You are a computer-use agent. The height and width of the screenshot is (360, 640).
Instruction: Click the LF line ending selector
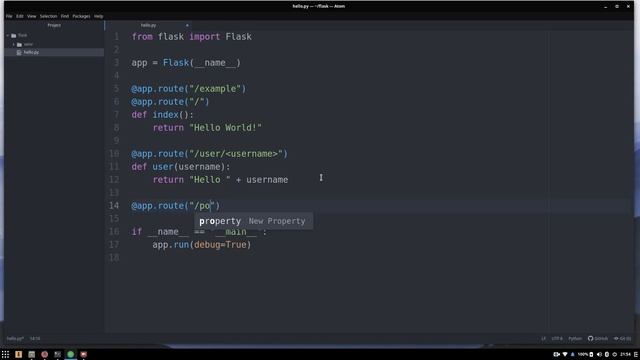pyautogui.click(x=543, y=338)
